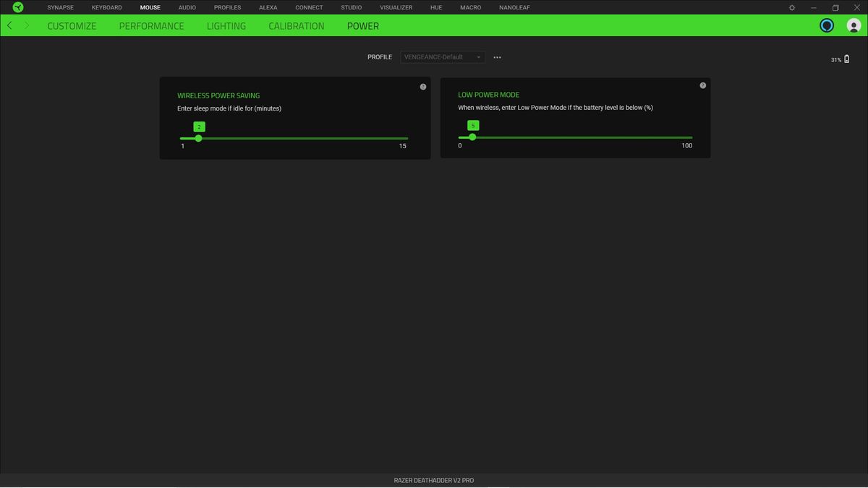Open the Audio tab
The width and height of the screenshot is (868, 488).
(x=187, y=7)
